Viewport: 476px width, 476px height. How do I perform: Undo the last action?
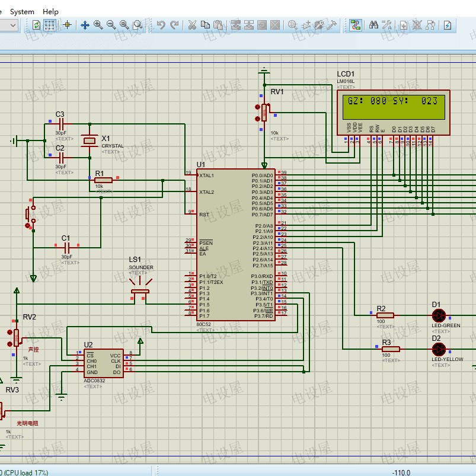(161, 25)
